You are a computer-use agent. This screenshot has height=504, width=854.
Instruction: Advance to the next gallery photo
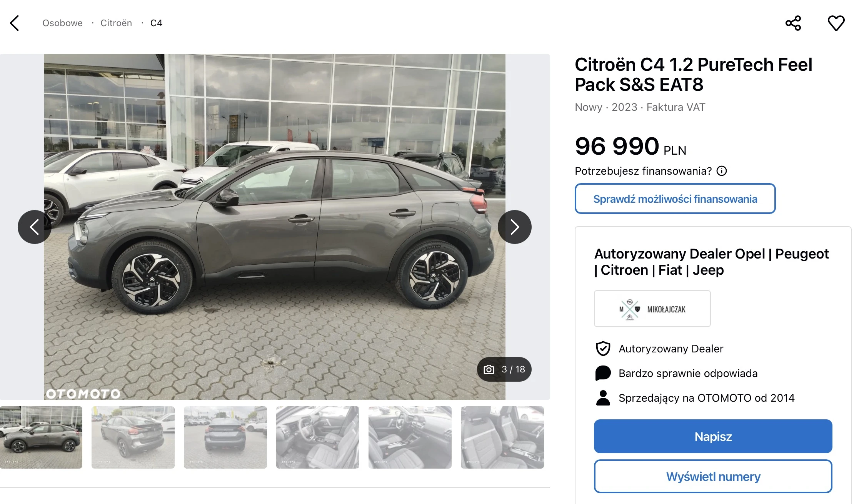[515, 227]
